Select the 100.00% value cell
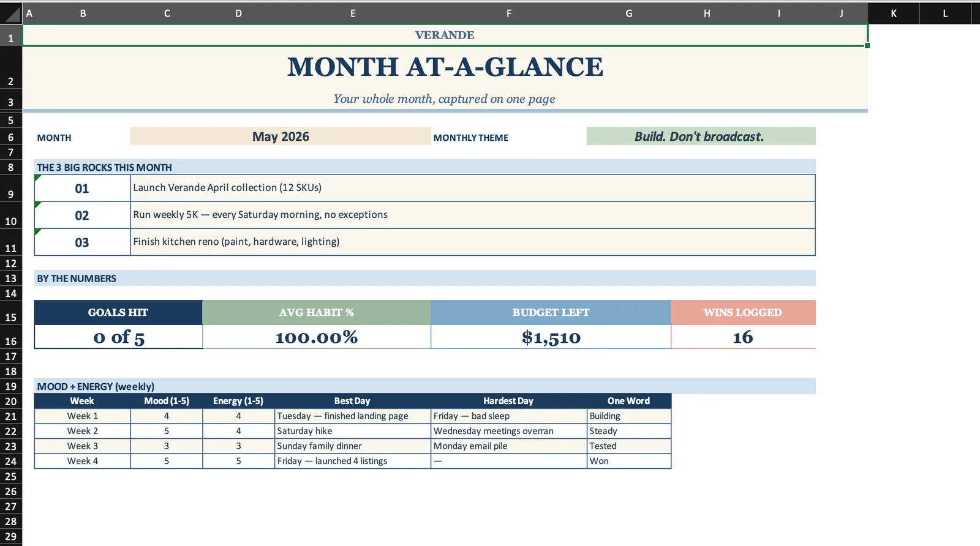 coord(317,337)
